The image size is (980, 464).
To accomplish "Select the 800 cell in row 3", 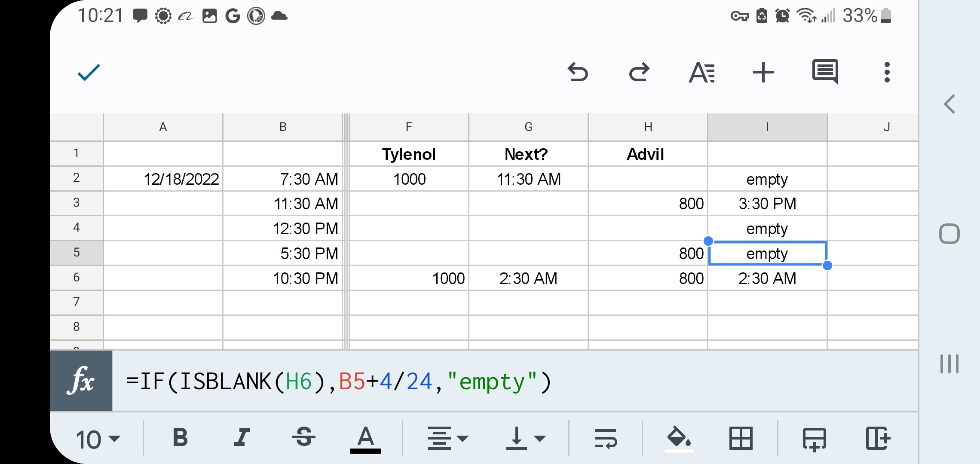I will [x=648, y=203].
